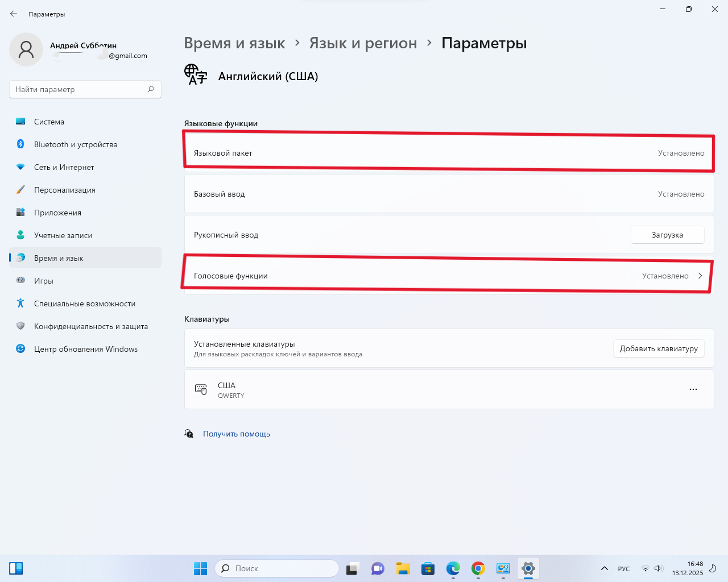
Task: Click the Время и язык clock icon
Action: (x=20, y=258)
